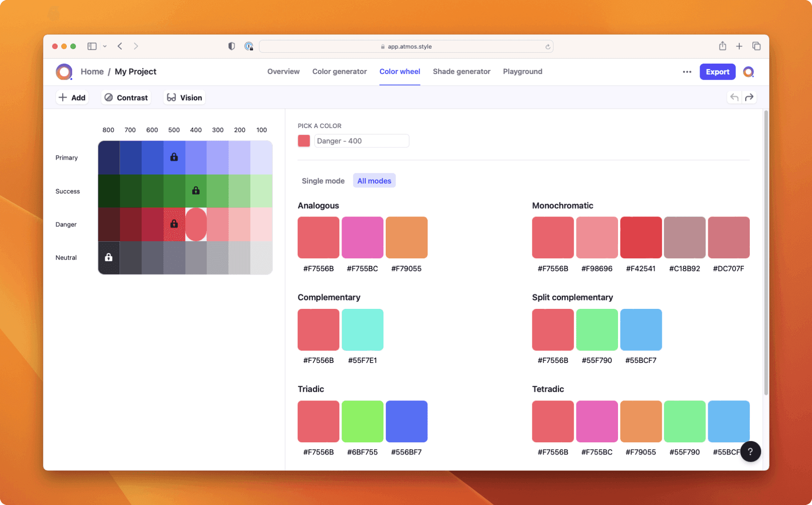The height and width of the screenshot is (505, 812).
Task: Unlock the Success 400 shade
Action: (x=195, y=190)
